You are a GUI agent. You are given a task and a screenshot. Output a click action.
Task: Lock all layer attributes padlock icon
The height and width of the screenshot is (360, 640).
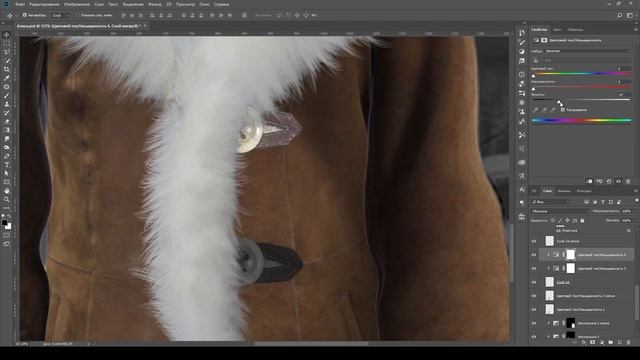582,220
